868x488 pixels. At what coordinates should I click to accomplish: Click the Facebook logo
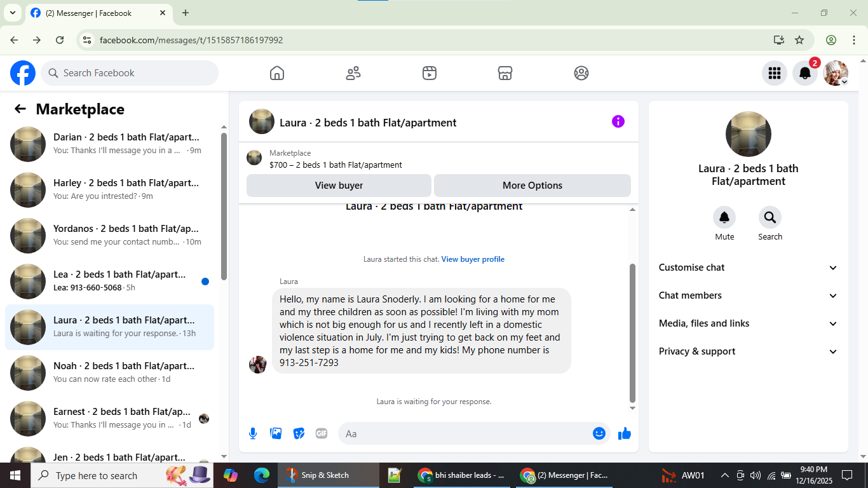point(23,73)
